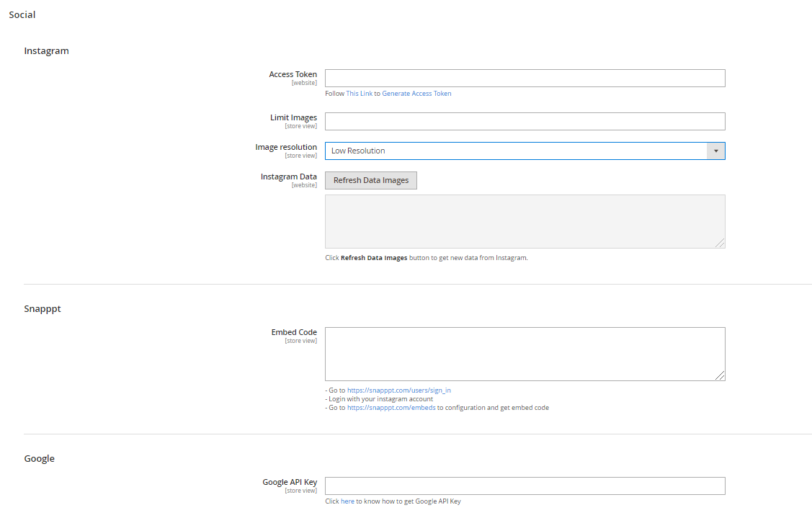Click the grey Instagram Data text area
The width and height of the screenshot is (812, 518).
525,221
